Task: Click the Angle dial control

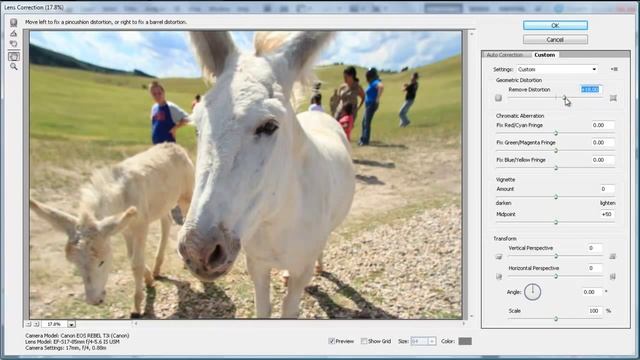Action: [533, 292]
